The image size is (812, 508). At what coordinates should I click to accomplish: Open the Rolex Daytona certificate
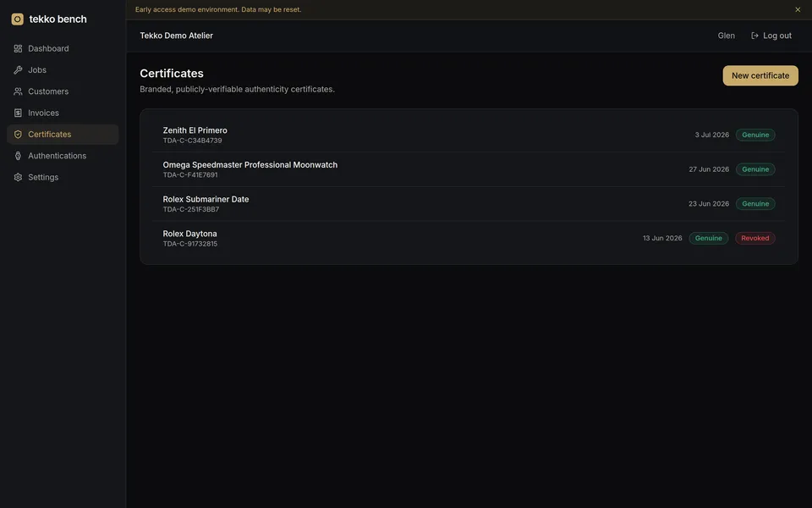click(469, 238)
